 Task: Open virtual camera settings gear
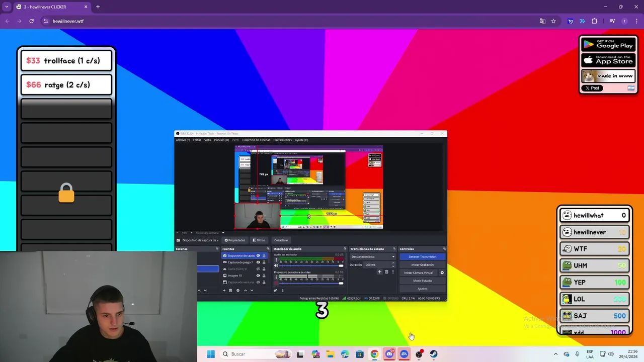[442, 273]
